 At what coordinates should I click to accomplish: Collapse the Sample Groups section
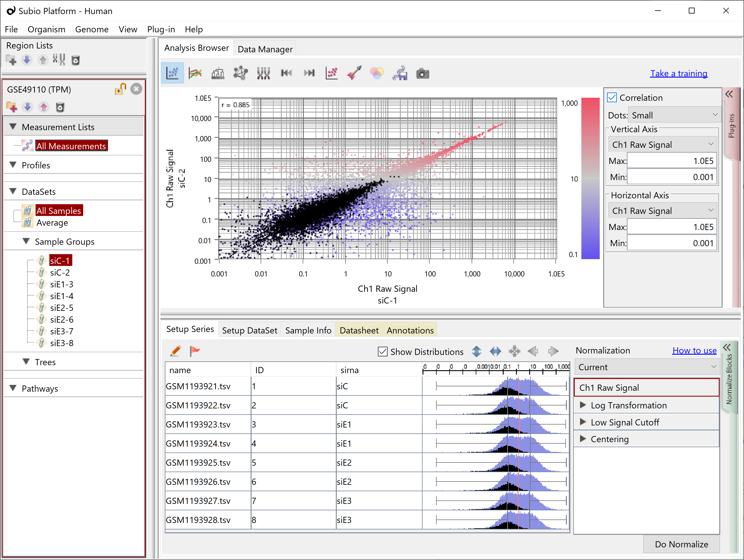click(x=26, y=241)
